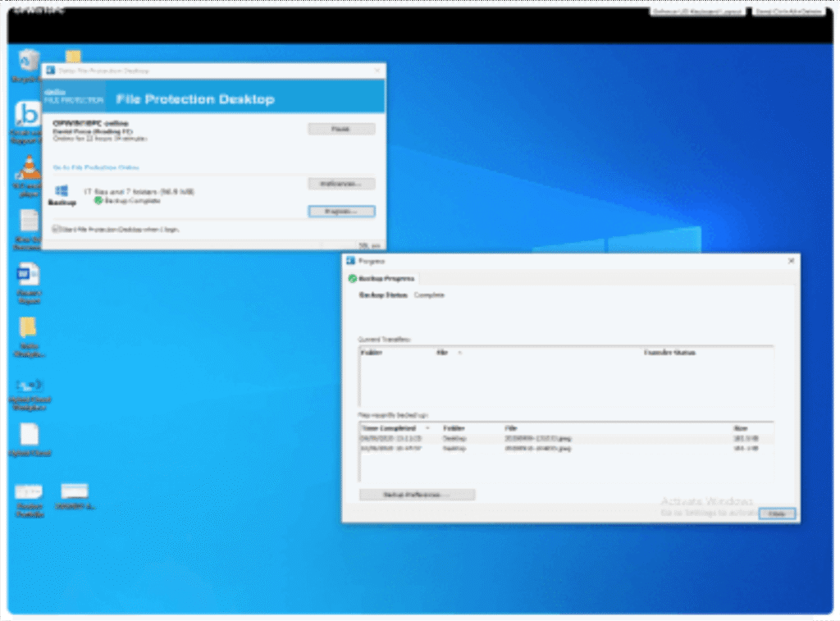Viewport: 840px width, 621px height.
Task: Open the Go to File Protection Online link
Action: 96,167
